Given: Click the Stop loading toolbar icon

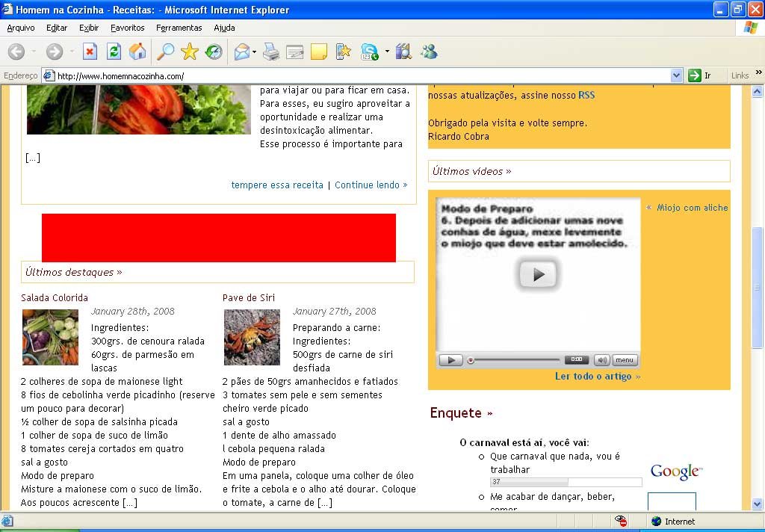Looking at the screenshot, I should click(x=90, y=52).
